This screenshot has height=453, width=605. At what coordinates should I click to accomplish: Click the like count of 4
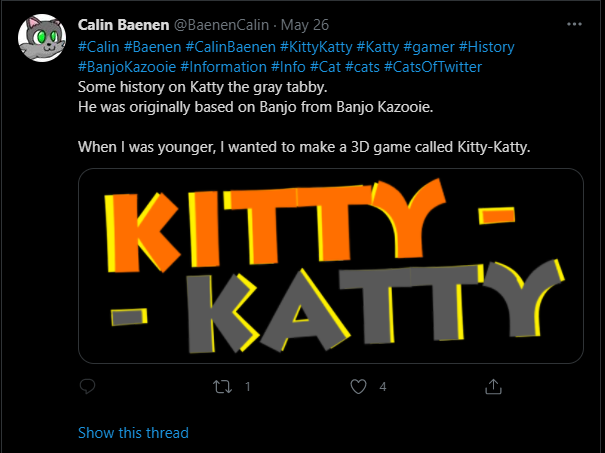tap(383, 387)
